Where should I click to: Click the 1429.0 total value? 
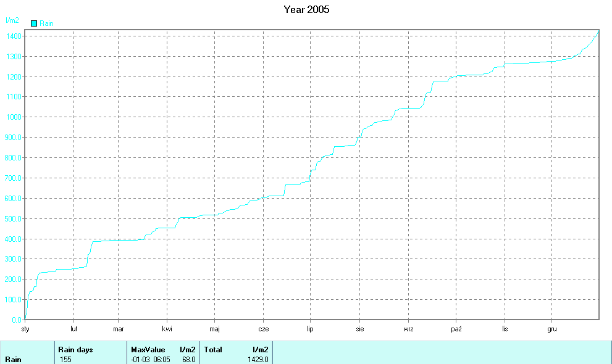tap(258, 359)
